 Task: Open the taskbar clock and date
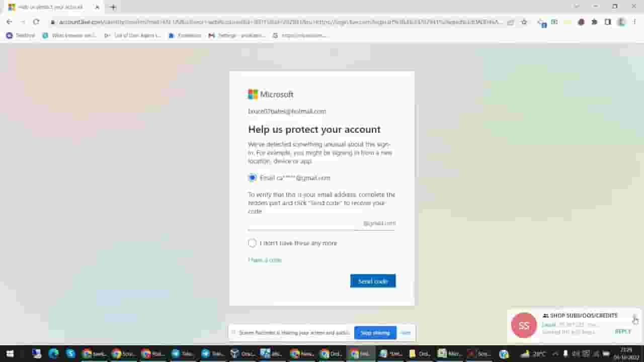coord(626,354)
